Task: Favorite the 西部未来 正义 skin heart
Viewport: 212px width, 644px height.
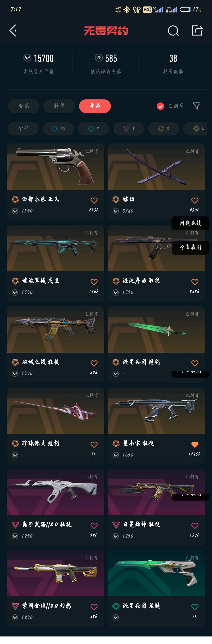Action: [94, 200]
